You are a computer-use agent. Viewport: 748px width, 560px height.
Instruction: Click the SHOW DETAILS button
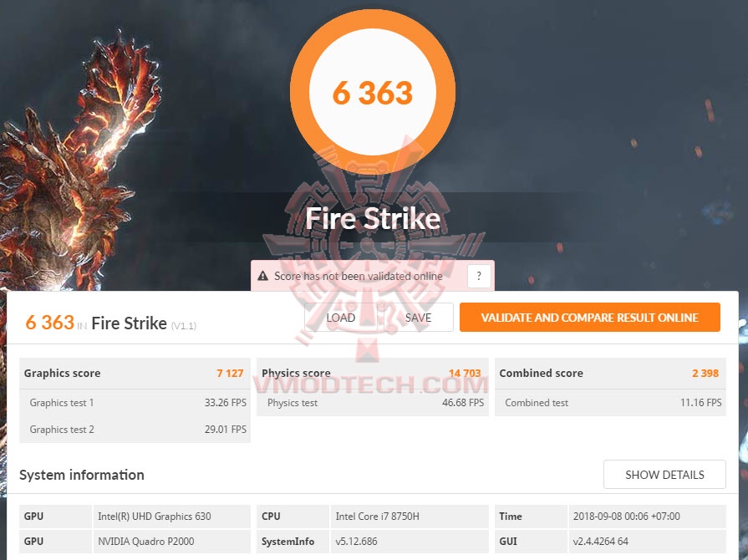point(664,475)
